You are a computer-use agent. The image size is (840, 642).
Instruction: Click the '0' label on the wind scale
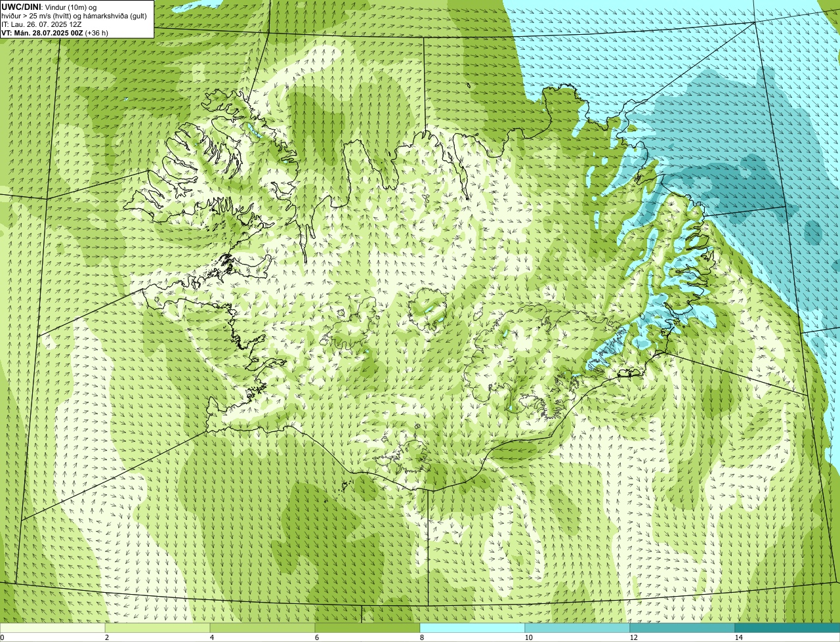2,637
